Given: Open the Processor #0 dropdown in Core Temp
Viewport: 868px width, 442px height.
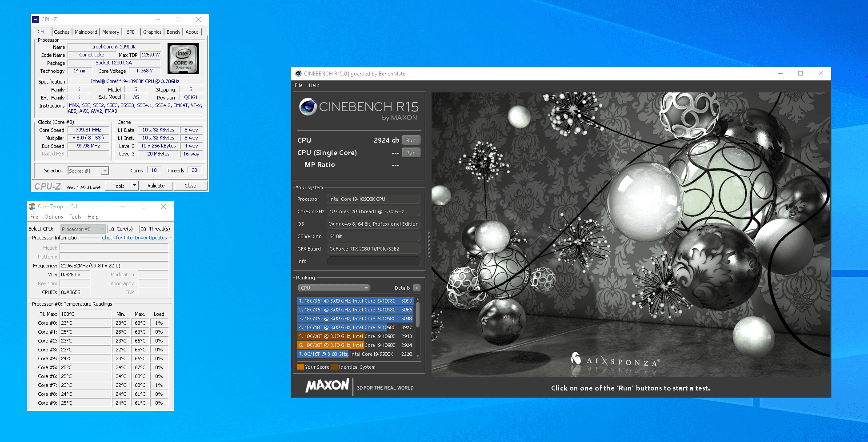Looking at the screenshot, I should pos(83,229).
